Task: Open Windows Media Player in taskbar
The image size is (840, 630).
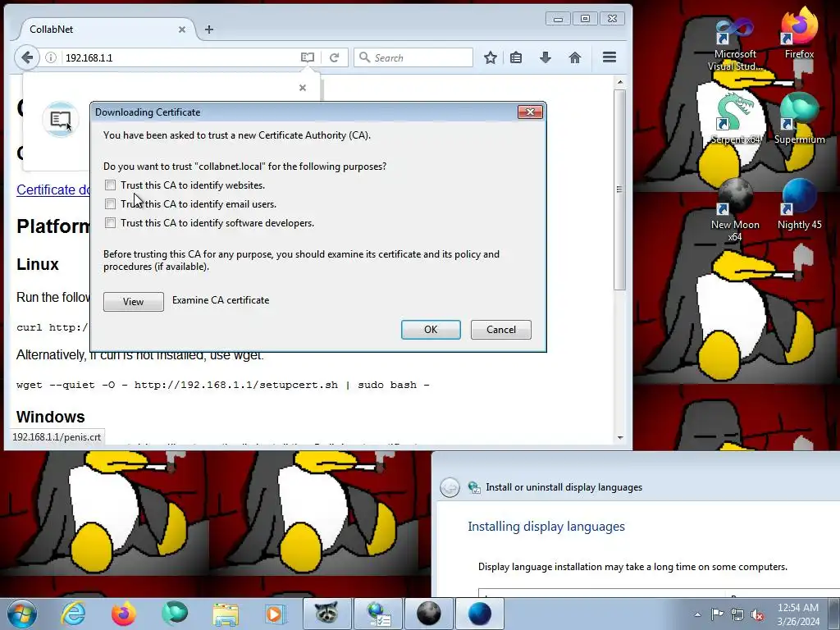Action: [x=275, y=614]
